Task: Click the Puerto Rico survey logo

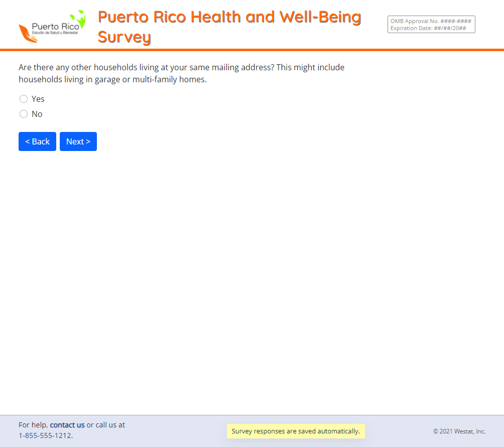Action: 52,26
